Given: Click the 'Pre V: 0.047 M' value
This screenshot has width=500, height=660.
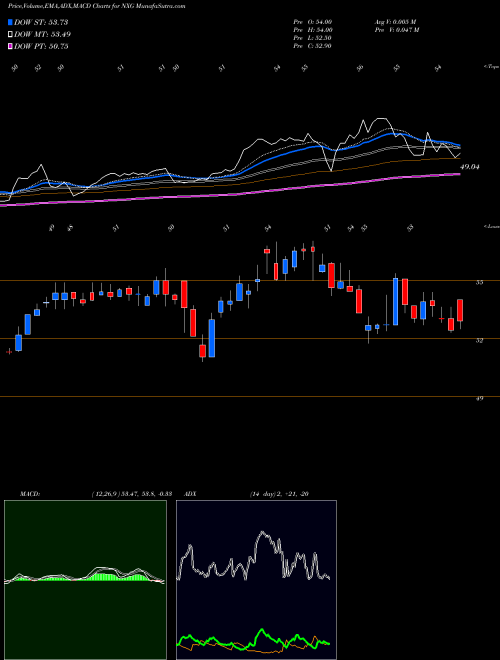Looking at the screenshot, I should [396, 30].
